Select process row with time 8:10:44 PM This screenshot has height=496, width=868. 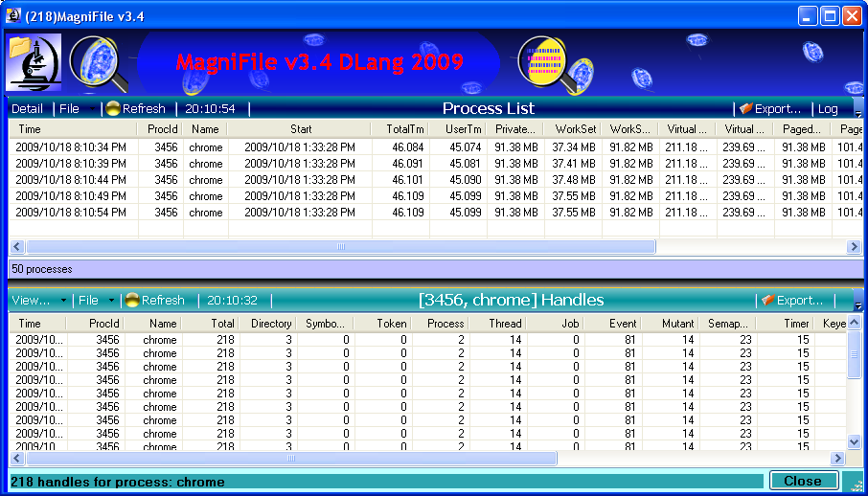pos(436,180)
